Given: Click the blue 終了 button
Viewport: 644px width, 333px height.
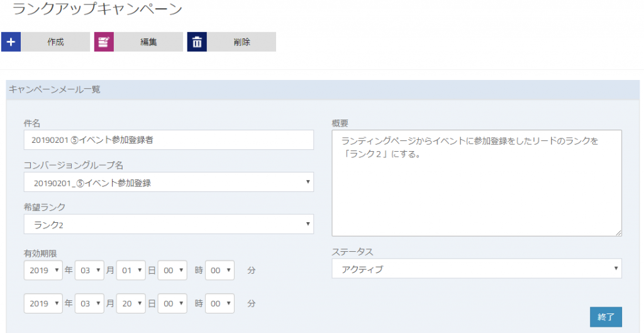Looking at the screenshot, I should point(606,317).
